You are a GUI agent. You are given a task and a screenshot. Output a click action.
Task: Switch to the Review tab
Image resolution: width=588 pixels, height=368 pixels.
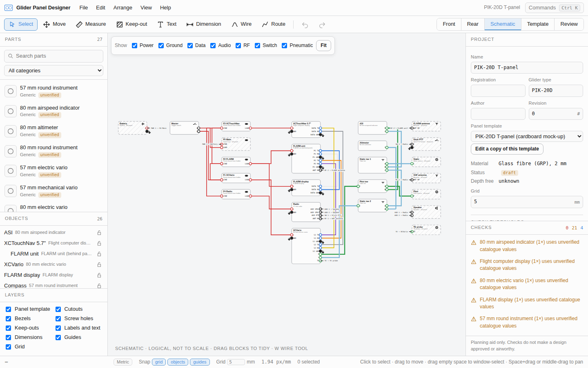tap(569, 24)
